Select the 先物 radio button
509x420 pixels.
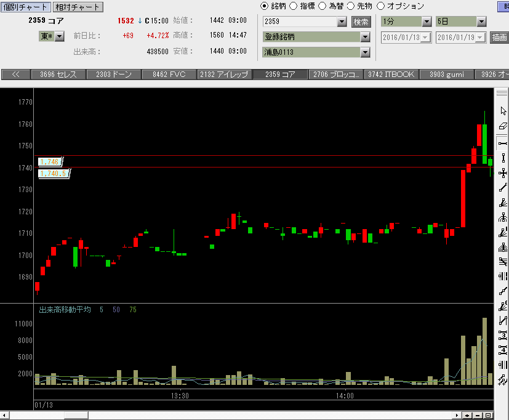[x=351, y=6]
